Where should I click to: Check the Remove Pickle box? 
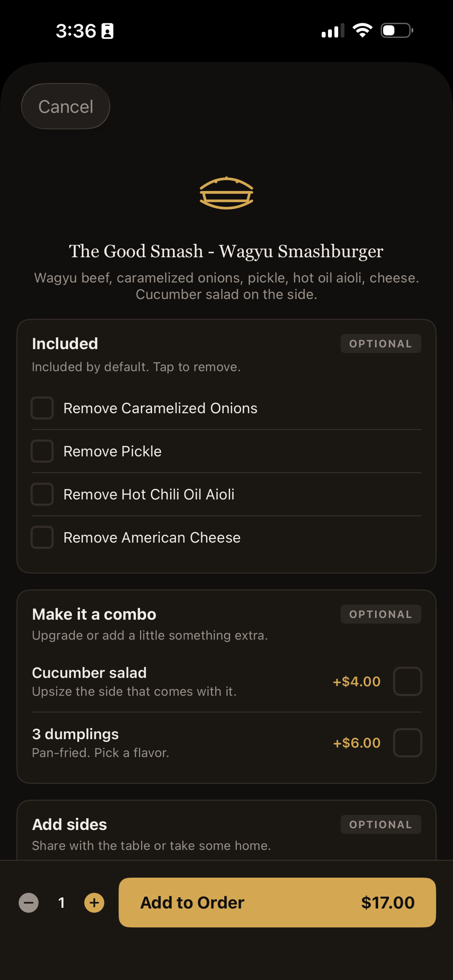pos(42,451)
